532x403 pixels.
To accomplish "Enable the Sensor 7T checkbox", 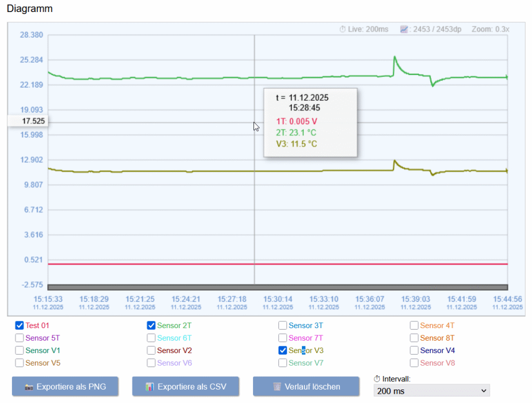I will click(283, 338).
